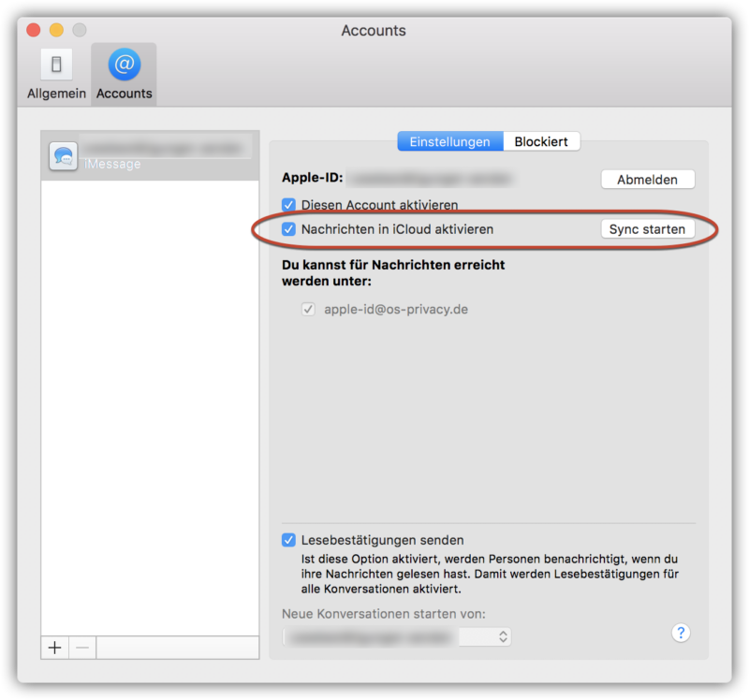Click the Abmelden button
The width and height of the screenshot is (749, 700).
(x=647, y=180)
